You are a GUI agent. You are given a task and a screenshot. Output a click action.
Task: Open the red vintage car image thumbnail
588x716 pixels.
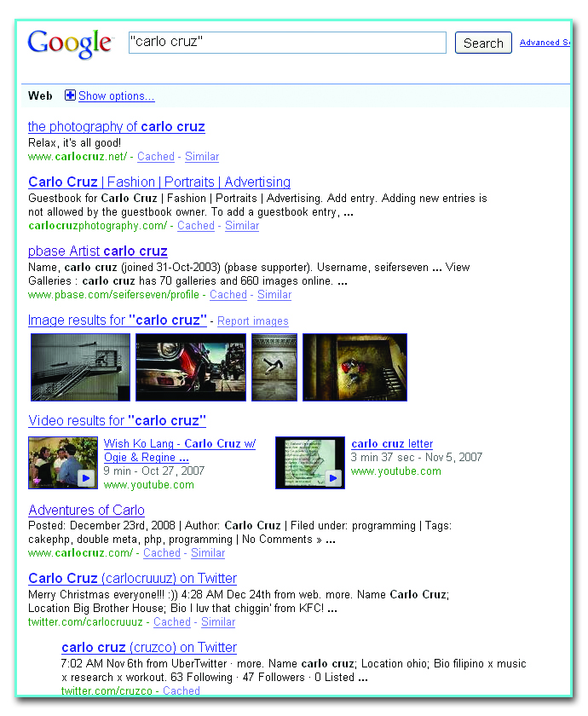190,367
